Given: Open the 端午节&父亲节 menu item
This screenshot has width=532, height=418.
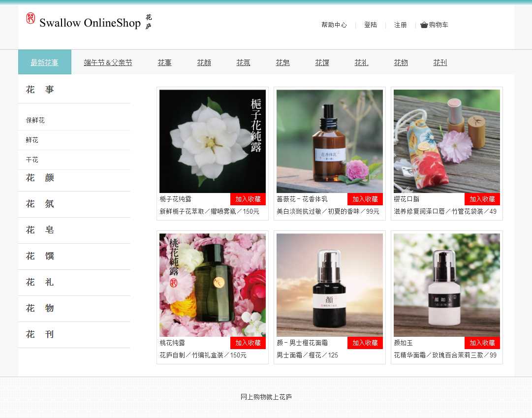Looking at the screenshot, I should pyautogui.click(x=108, y=63).
